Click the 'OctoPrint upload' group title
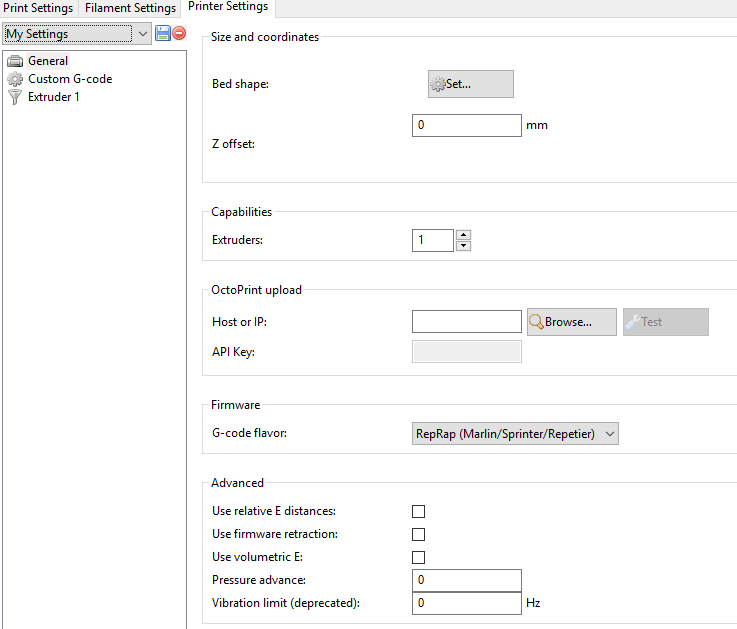This screenshot has height=629, width=737. tap(256, 290)
